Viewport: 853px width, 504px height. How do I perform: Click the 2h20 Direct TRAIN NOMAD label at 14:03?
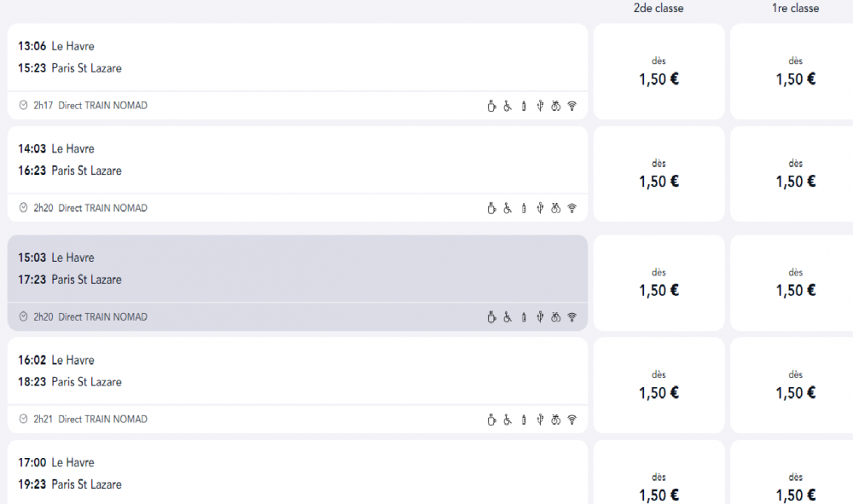pos(90,208)
